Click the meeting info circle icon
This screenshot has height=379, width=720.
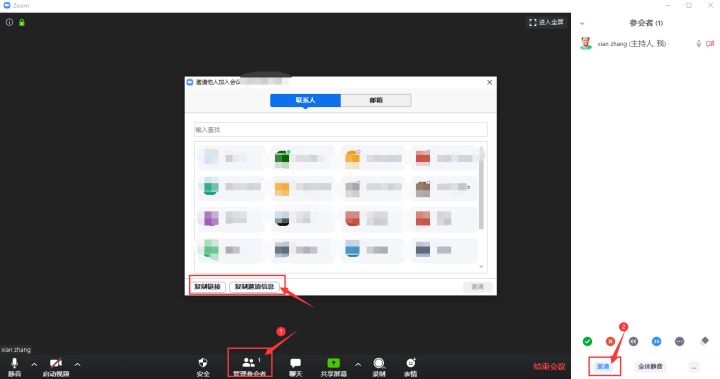click(9, 22)
